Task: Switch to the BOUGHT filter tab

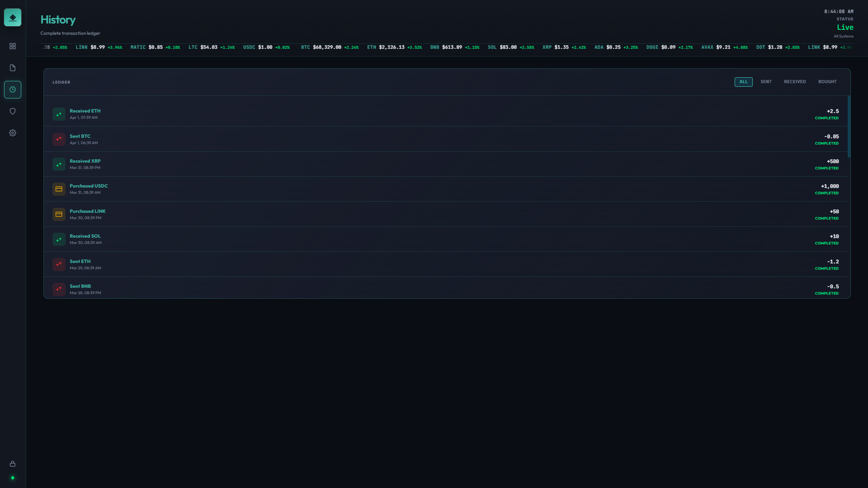Action: tap(827, 82)
